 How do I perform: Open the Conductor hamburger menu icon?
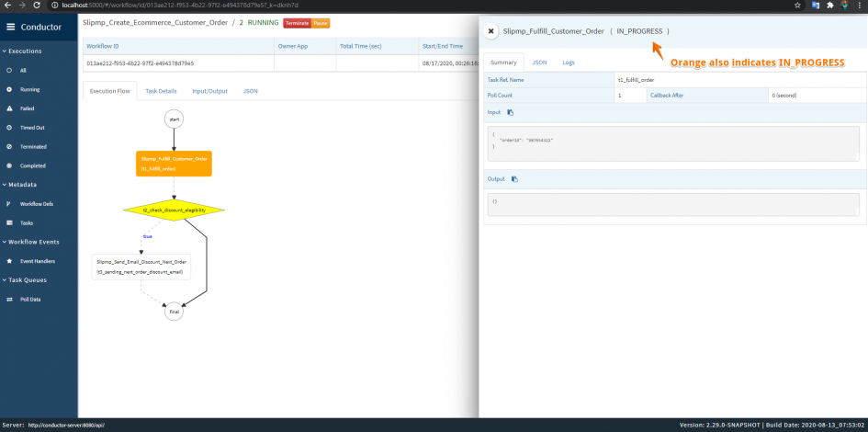point(10,28)
